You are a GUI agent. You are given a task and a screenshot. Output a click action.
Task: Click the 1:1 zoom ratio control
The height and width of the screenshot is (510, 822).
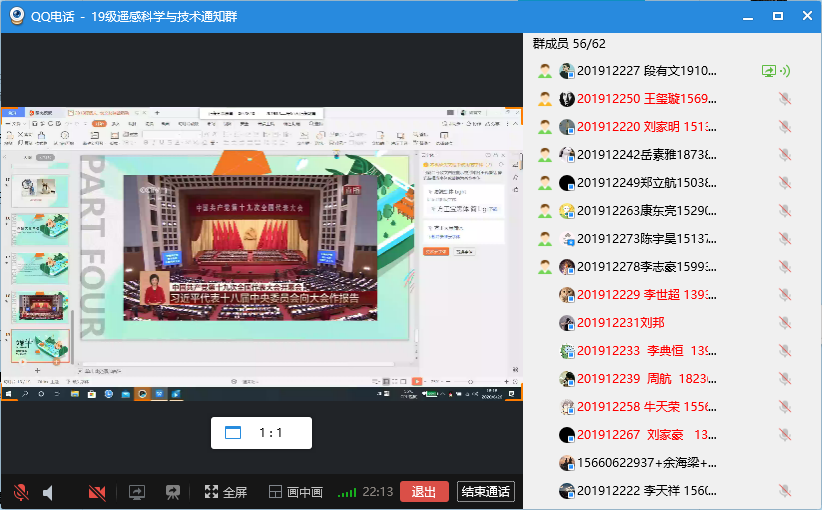tap(261, 433)
